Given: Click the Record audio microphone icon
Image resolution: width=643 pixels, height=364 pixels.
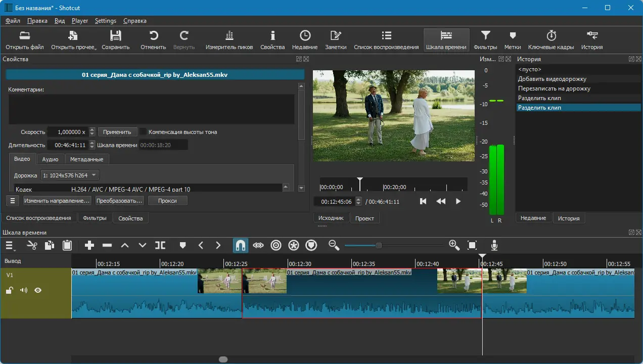Looking at the screenshot, I should click(494, 245).
